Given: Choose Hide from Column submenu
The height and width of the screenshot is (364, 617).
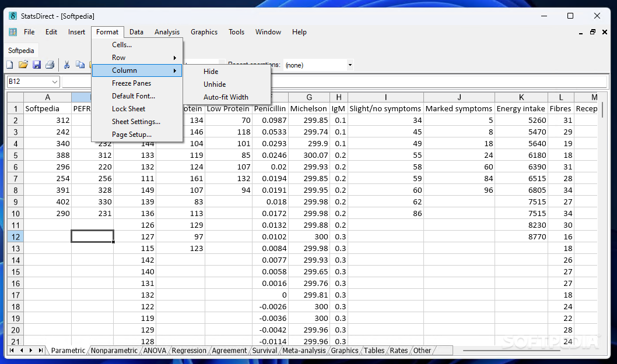Looking at the screenshot, I should (x=227, y=72).
